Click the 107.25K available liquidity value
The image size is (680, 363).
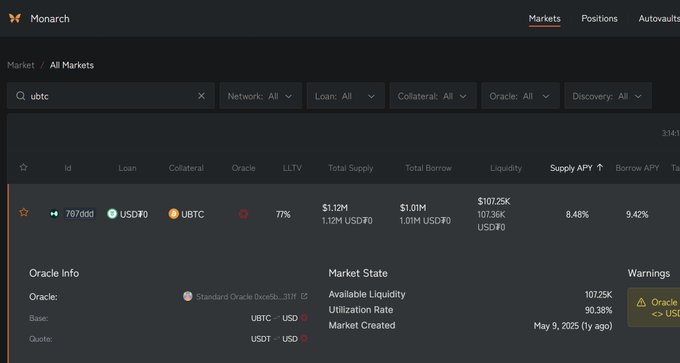pos(598,294)
